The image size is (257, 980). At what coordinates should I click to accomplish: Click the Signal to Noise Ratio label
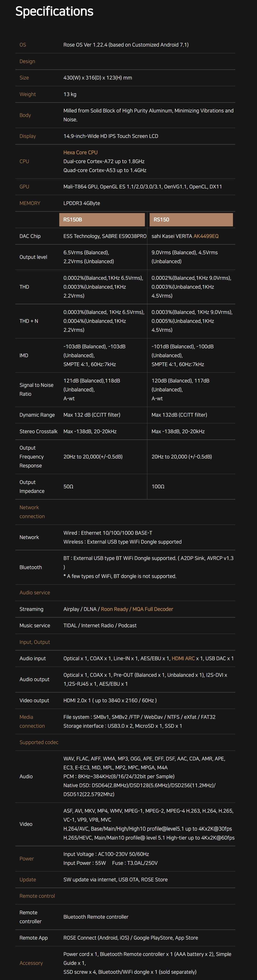[x=36, y=389]
